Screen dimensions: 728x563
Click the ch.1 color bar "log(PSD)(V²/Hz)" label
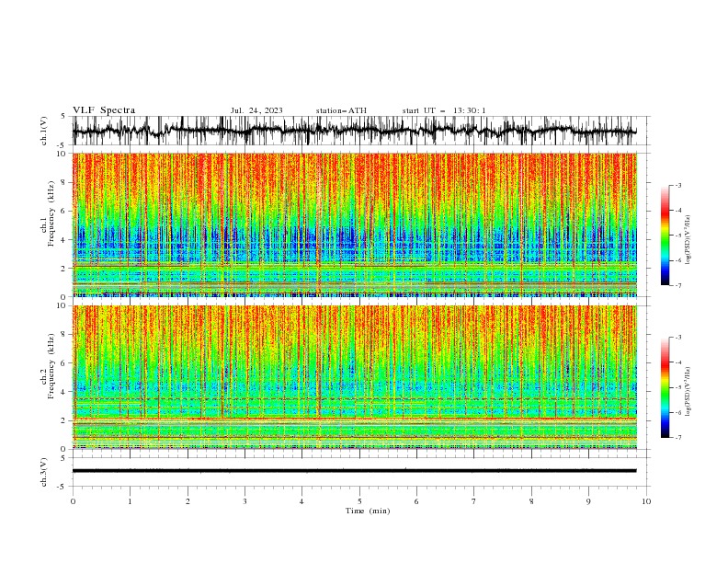[x=688, y=239]
